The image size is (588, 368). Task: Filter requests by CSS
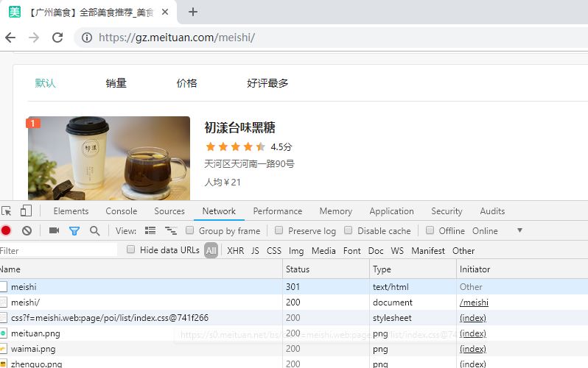pos(274,251)
